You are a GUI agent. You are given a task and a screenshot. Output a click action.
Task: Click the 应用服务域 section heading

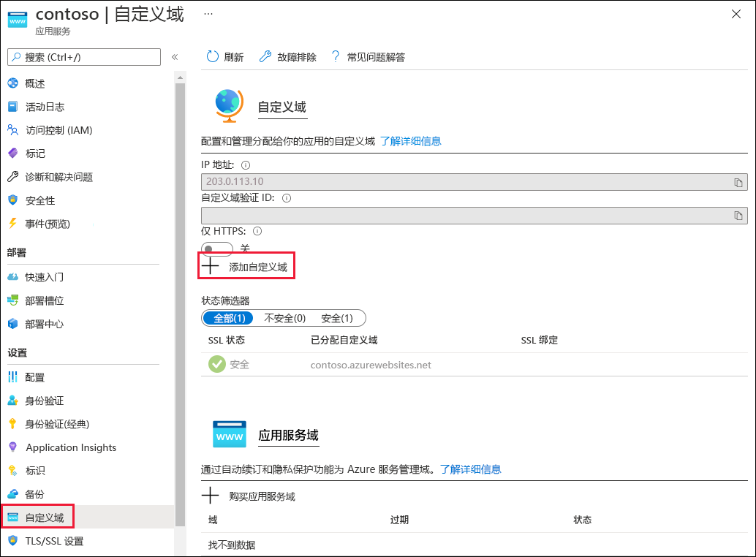(288, 435)
